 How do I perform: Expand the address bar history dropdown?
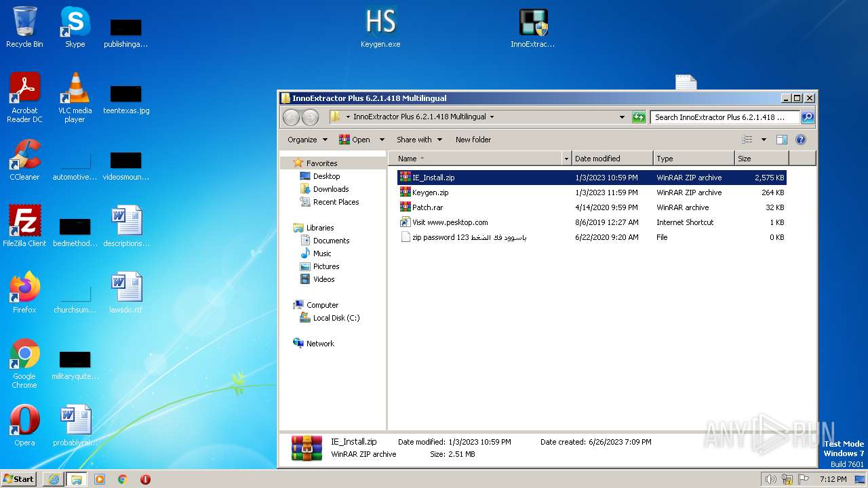(x=622, y=117)
